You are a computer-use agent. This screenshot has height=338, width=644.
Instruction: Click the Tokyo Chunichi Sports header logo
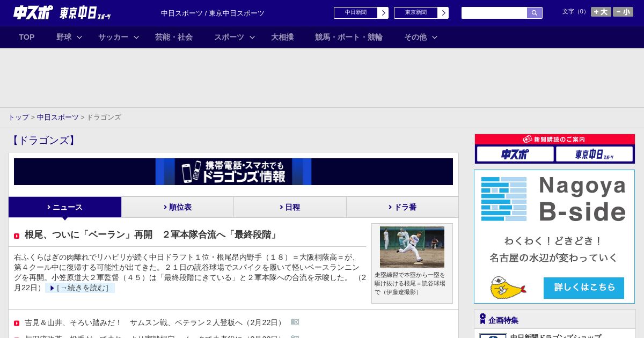(x=85, y=13)
